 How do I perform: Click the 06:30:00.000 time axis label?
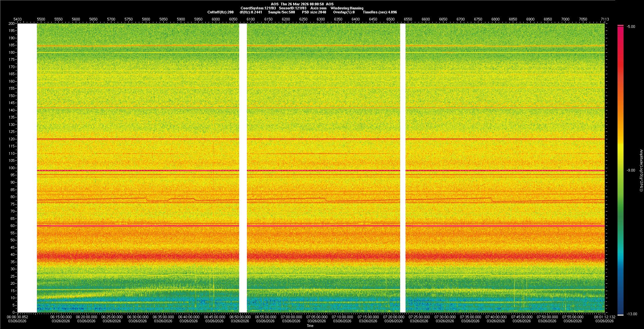click(x=138, y=317)
